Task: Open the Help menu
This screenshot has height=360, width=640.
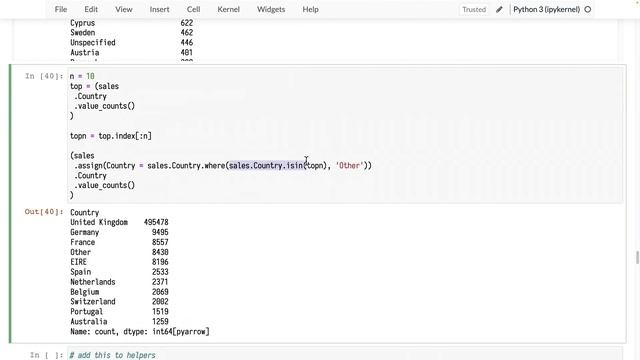Action: coord(310,9)
